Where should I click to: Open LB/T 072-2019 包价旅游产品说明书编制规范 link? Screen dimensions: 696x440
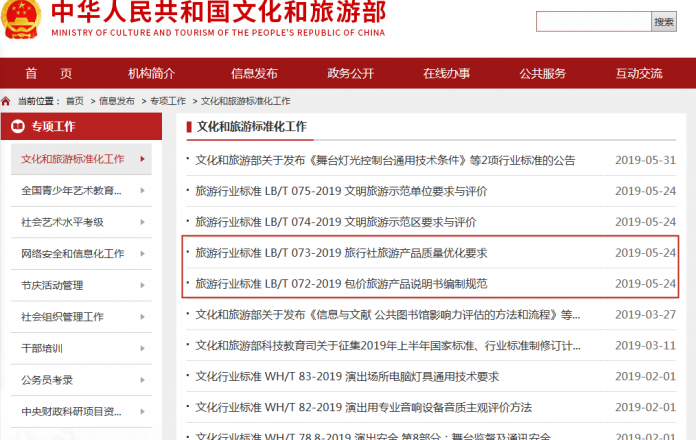click(x=341, y=284)
